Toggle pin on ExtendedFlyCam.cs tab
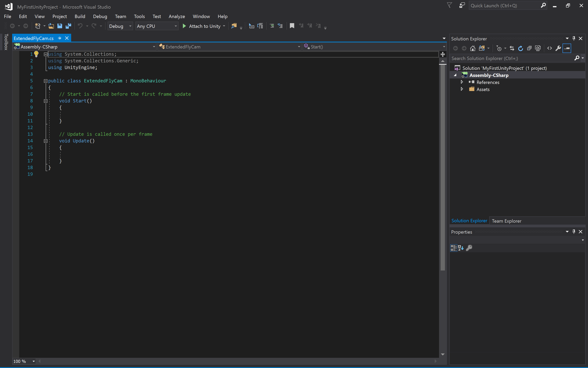The width and height of the screenshot is (588, 368). (60, 38)
